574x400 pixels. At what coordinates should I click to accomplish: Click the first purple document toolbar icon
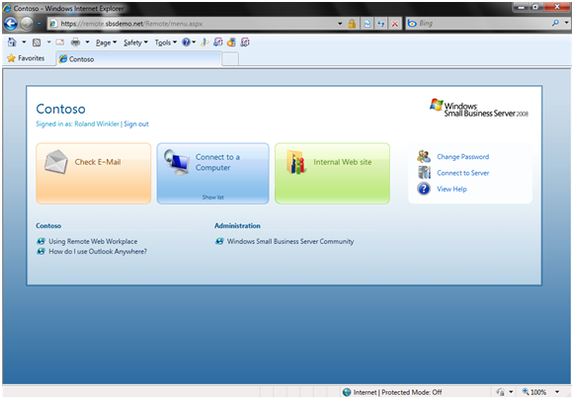(218, 42)
